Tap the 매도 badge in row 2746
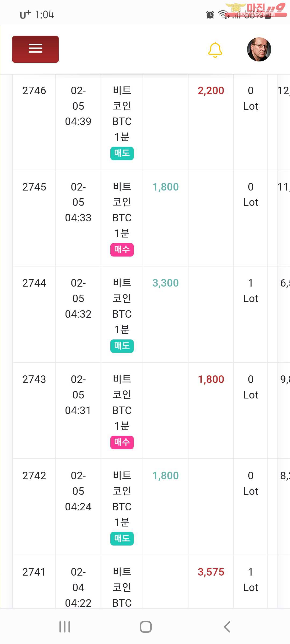Viewport: 290px width, 644px height. click(x=122, y=153)
